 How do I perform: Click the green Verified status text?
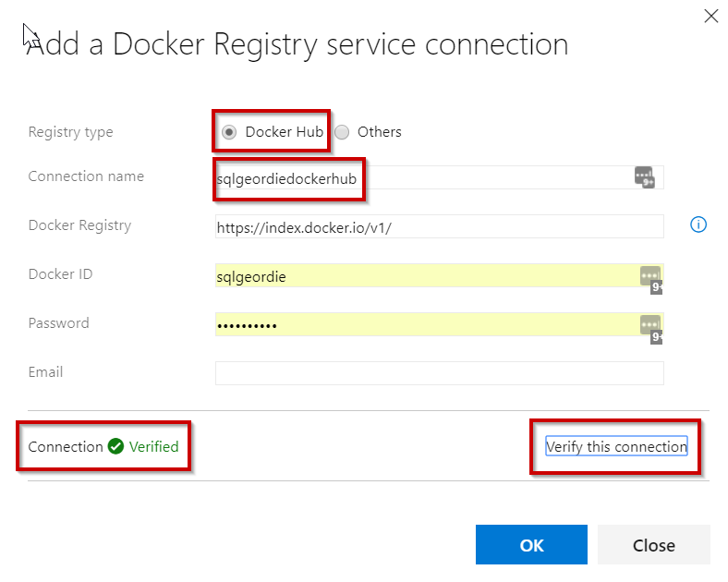153,447
